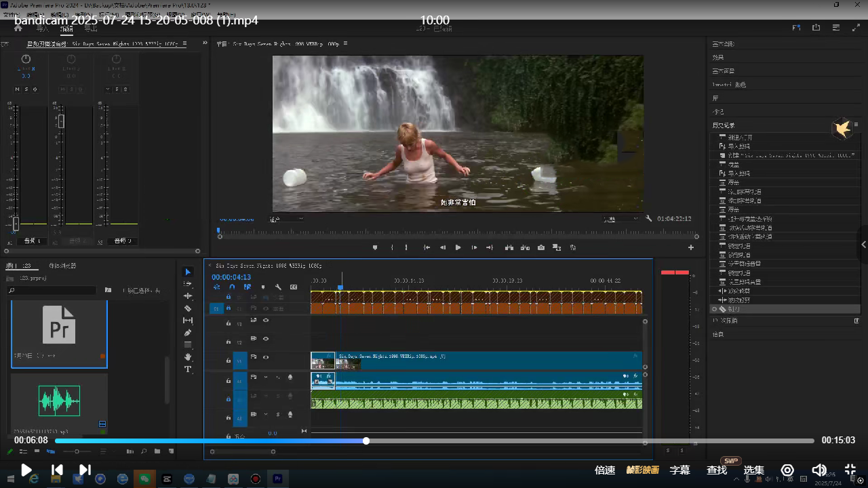Hide the V1 track with eye icon
The image size is (868, 488).
[266, 357]
